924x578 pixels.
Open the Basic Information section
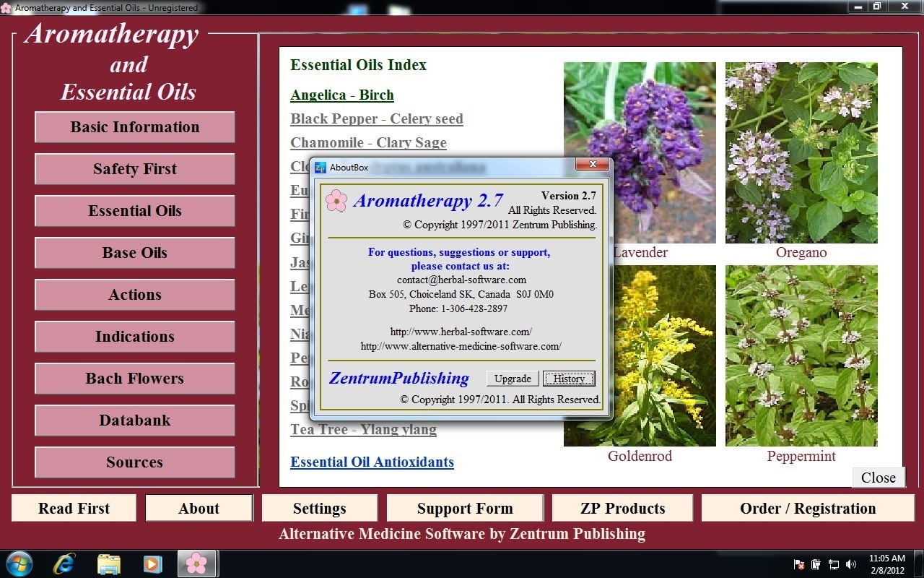point(135,127)
